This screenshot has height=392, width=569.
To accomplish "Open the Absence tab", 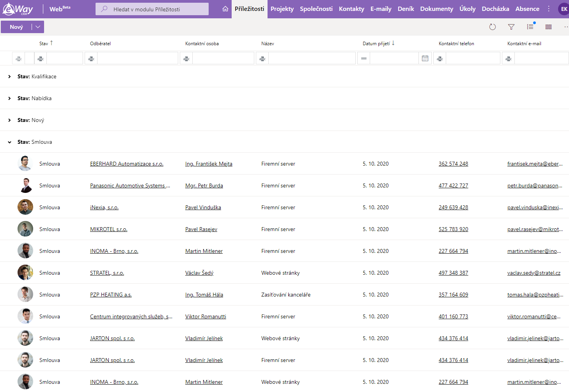I will point(527,9).
